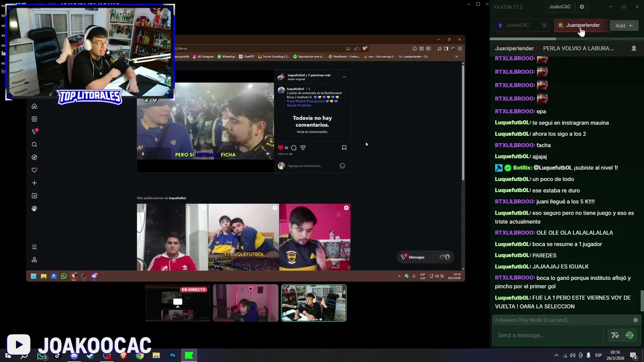This screenshot has width=644, height=362.
Task: Share the post with paper-plane icon
Action: pyautogui.click(x=303, y=148)
